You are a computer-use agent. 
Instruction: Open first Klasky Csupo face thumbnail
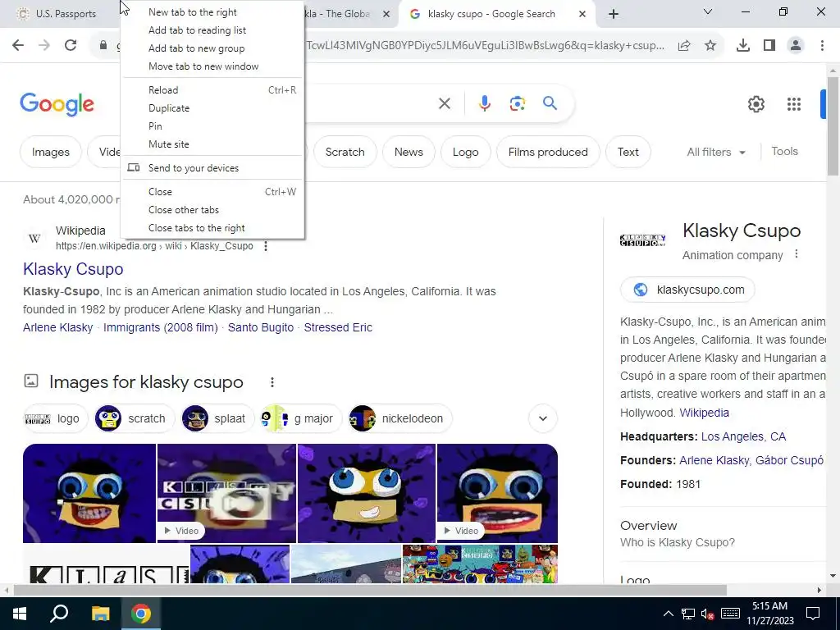point(89,493)
